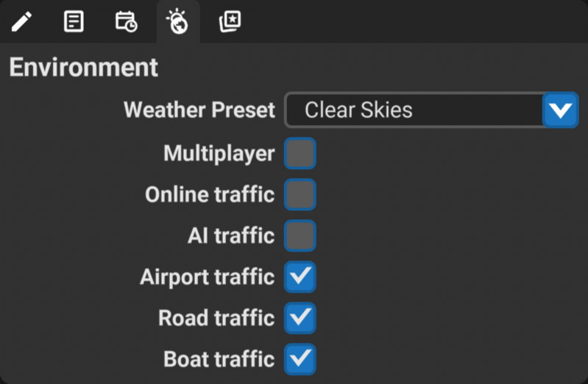Viewport: 588px width, 384px height.
Task: Click the Boat traffic label
Action: 219,359
